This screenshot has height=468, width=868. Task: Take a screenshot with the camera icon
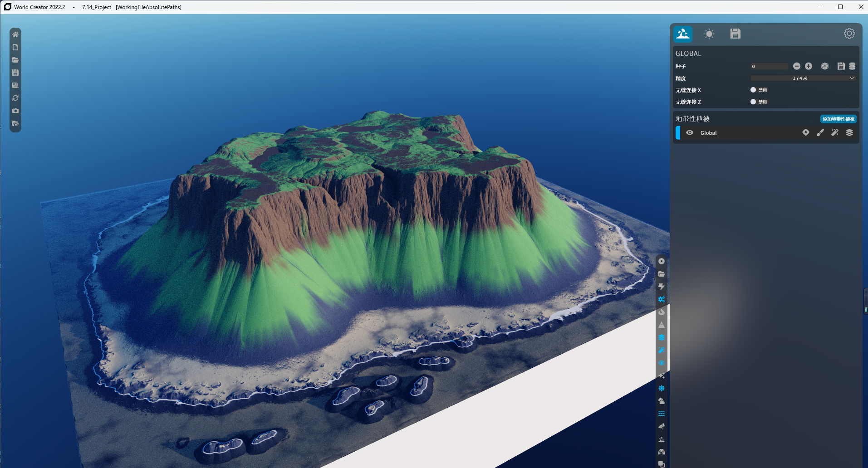click(x=15, y=111)
